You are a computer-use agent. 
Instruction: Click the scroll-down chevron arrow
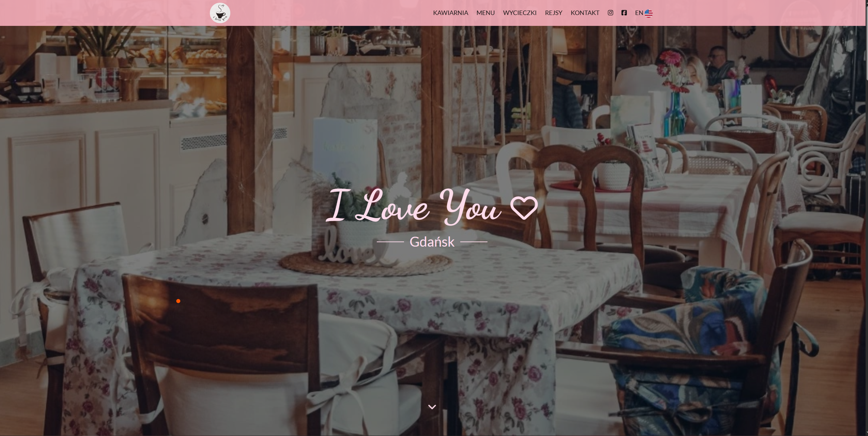pos(432,407)
